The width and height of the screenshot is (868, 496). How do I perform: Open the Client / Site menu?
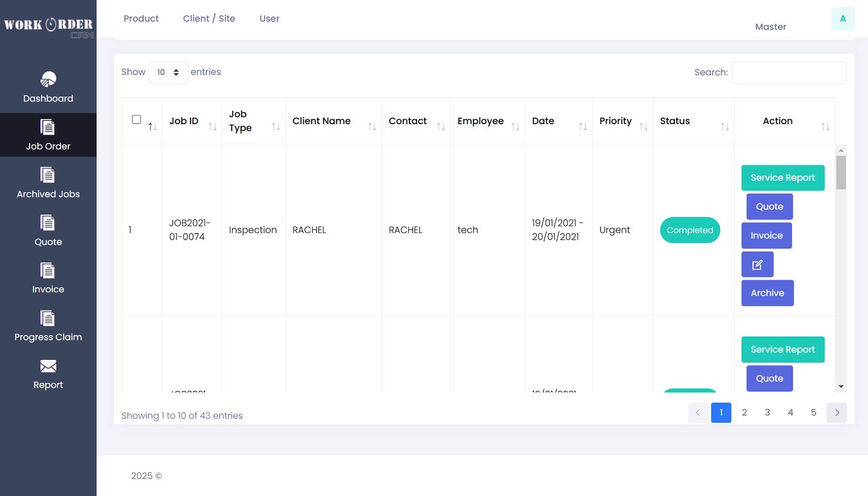pos(209,18)
